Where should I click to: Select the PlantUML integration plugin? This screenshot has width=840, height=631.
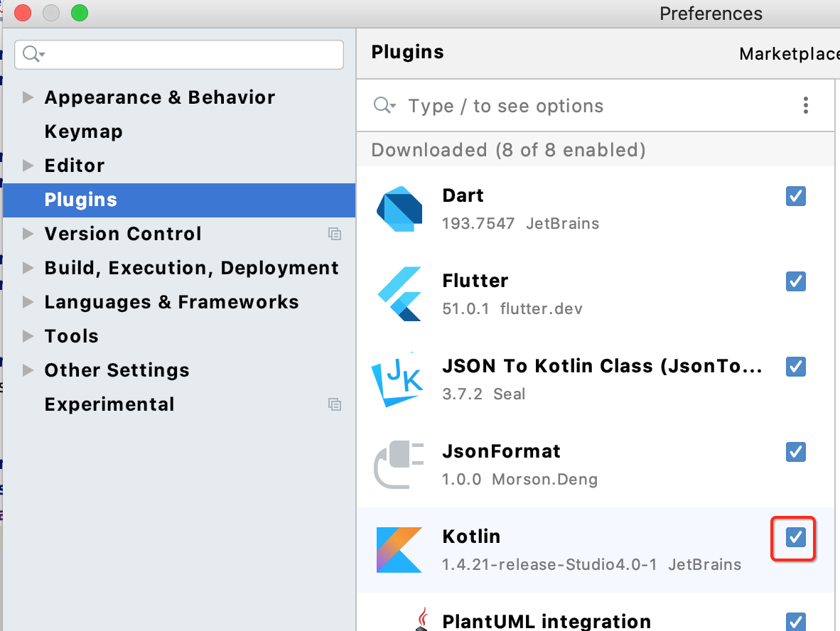tap(546, 621)
